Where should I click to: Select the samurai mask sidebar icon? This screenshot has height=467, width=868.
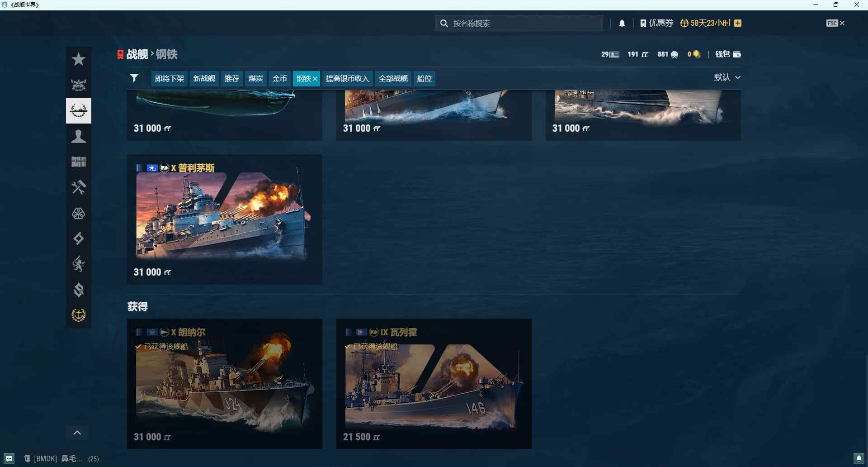click(x=79, y=85)
